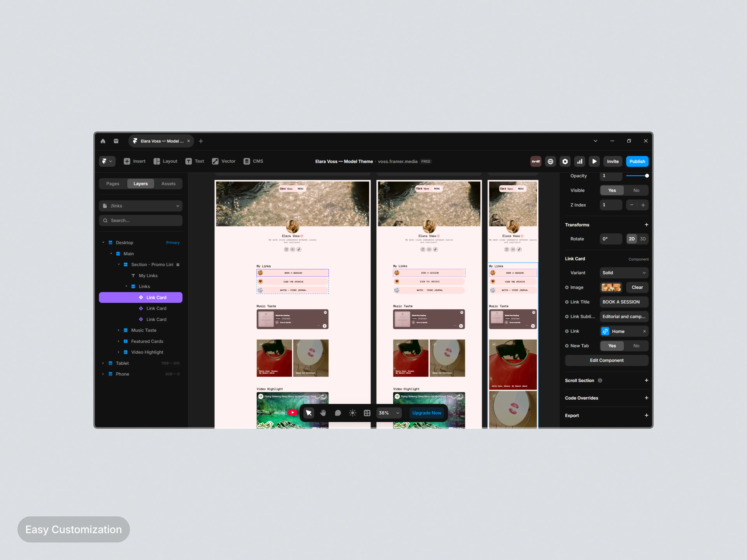
Task: Open the /links page dropdown
Action: 140,206
